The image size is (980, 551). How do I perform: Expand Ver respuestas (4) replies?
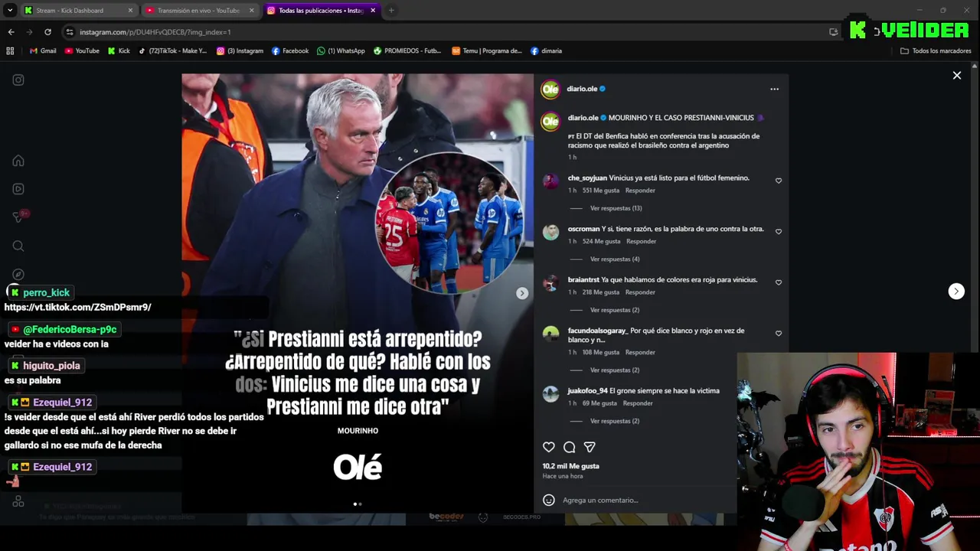(x=615, y=259)
